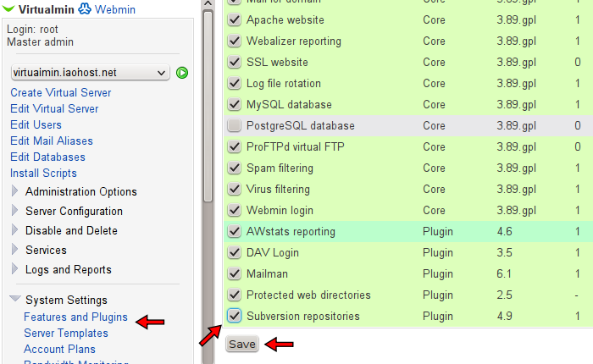Screen dimensions: 593x364
Task: Toggle the Webmin login checkbox
Action: pyautogui.click(x=235, y=210)
